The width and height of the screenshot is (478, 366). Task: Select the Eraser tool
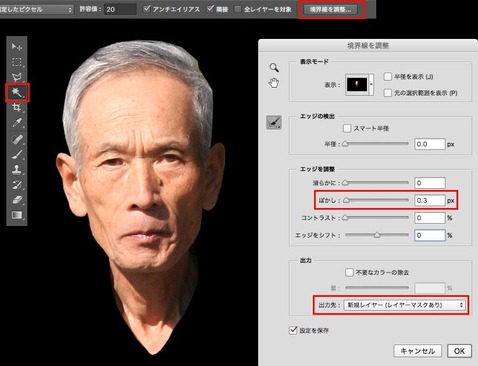pyautogui.click(x=17, y=200)
